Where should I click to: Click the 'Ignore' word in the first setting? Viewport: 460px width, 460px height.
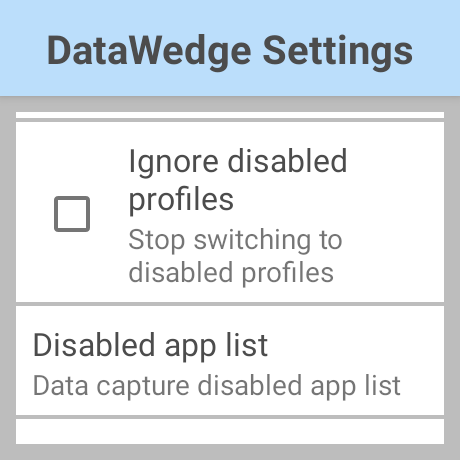click(x=173, y=162)
